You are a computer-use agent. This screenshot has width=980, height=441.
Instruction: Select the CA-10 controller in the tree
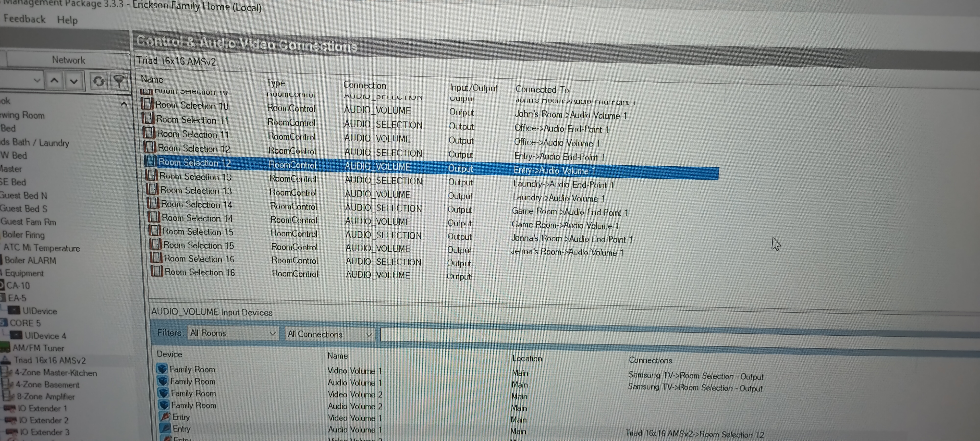[x=17, y=285]
